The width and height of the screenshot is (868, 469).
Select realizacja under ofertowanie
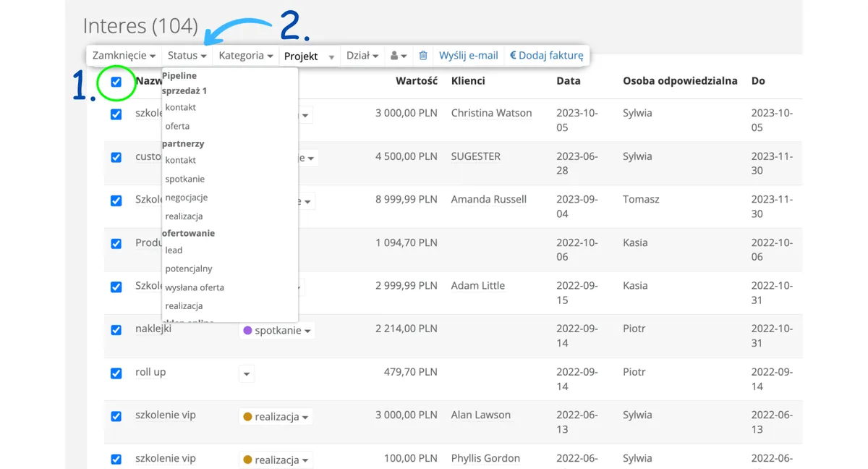click(x=184, y=306)
